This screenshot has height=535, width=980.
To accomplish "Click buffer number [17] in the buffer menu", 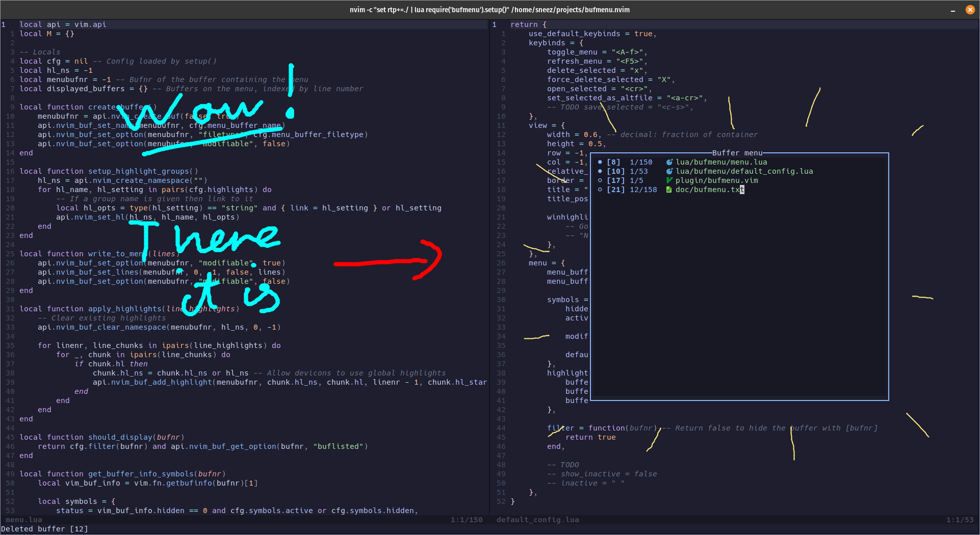I will 616,180.
